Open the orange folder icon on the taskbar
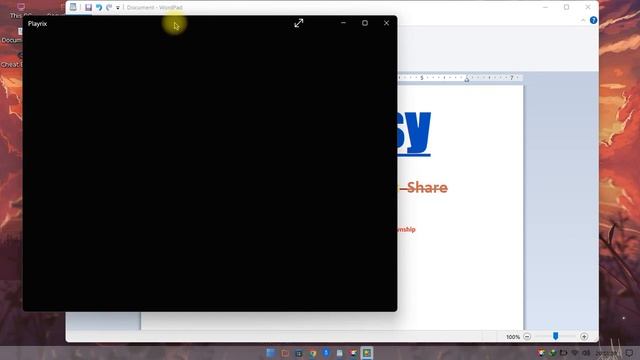 coord(285,353)
